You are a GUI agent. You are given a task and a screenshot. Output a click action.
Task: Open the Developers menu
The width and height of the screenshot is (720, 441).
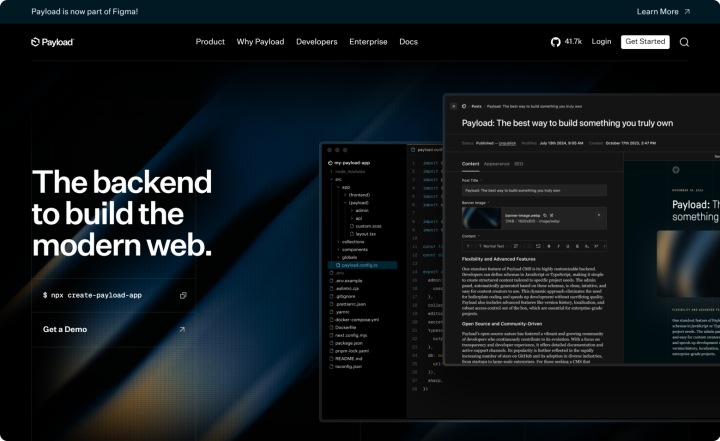coord(316,42)
